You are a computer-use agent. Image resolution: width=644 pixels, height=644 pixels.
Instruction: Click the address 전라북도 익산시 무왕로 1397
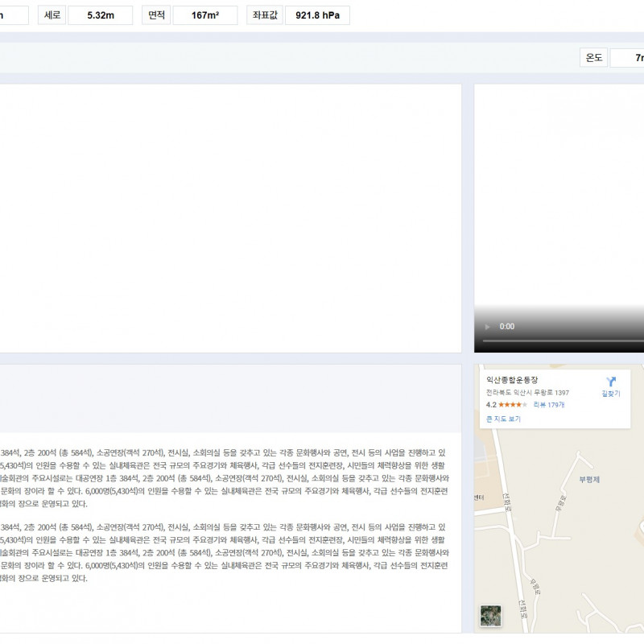(x=527, y=393)
